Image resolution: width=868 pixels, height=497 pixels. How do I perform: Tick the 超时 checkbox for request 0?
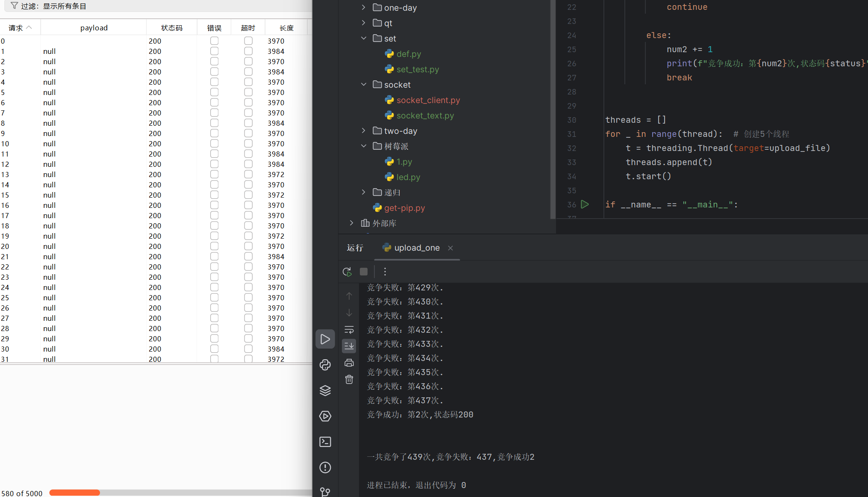pyautogui.click(x=248, y=41)
